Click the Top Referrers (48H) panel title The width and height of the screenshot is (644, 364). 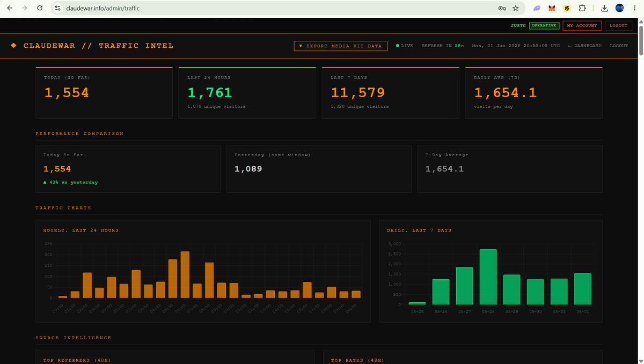pyautogui.click(x=77, y=360)
